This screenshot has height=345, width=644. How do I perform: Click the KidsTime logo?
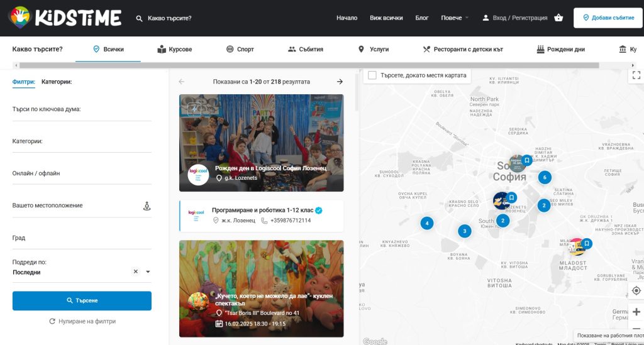click(65, 18)
